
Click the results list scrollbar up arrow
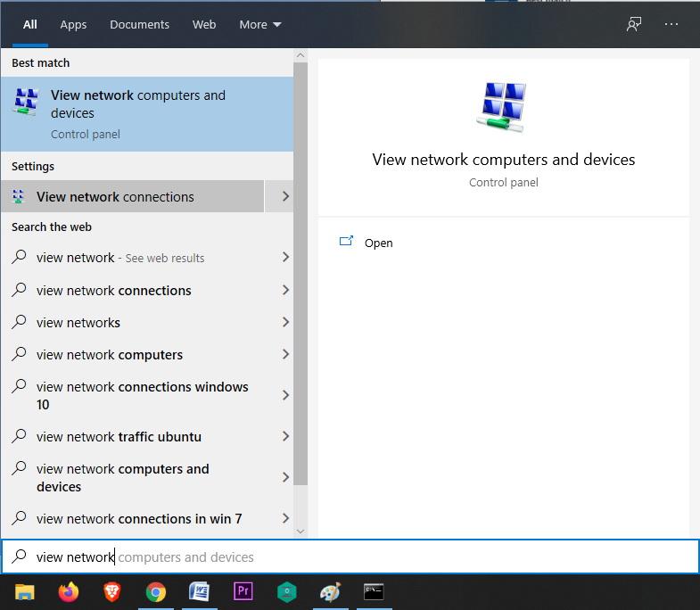(x=301, y=55)
